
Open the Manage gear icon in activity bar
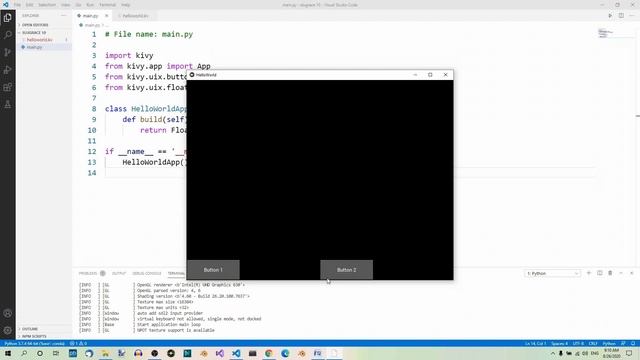7,330
